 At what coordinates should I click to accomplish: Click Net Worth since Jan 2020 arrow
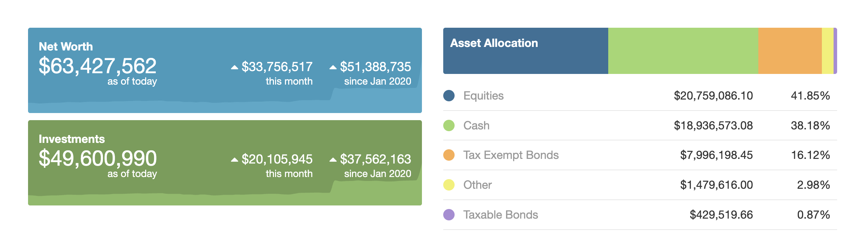333,67
